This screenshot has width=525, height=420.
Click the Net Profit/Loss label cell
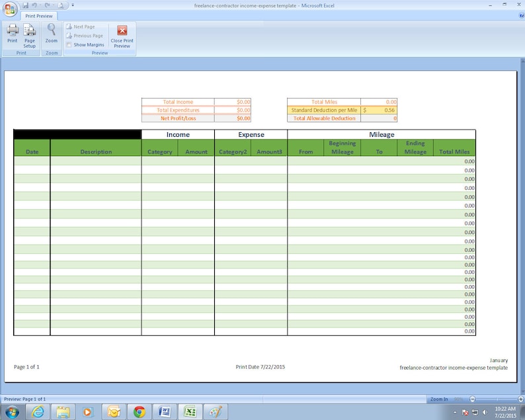(x=178, y=118)
